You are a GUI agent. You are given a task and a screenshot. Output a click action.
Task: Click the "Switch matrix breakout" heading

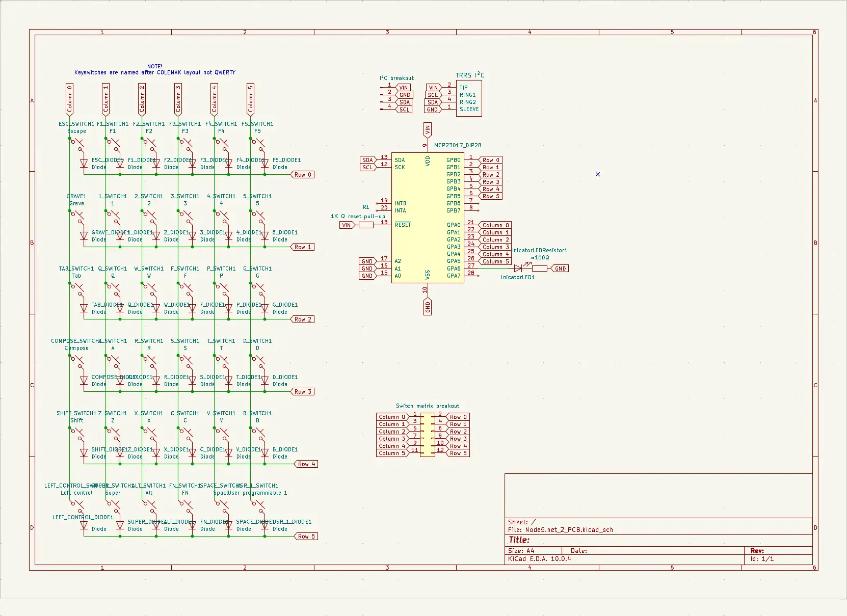coord(428,406)
